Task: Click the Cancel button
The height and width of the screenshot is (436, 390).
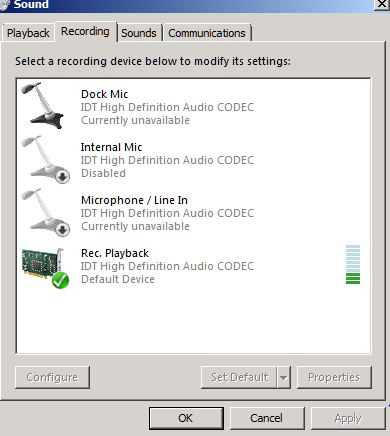Action: [x=267, y=418]
